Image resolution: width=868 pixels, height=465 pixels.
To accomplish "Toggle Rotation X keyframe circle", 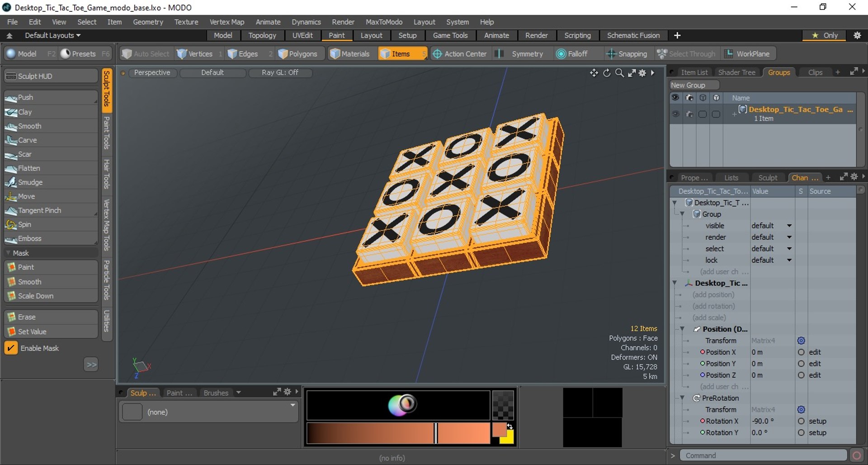I will coord(801,421).
